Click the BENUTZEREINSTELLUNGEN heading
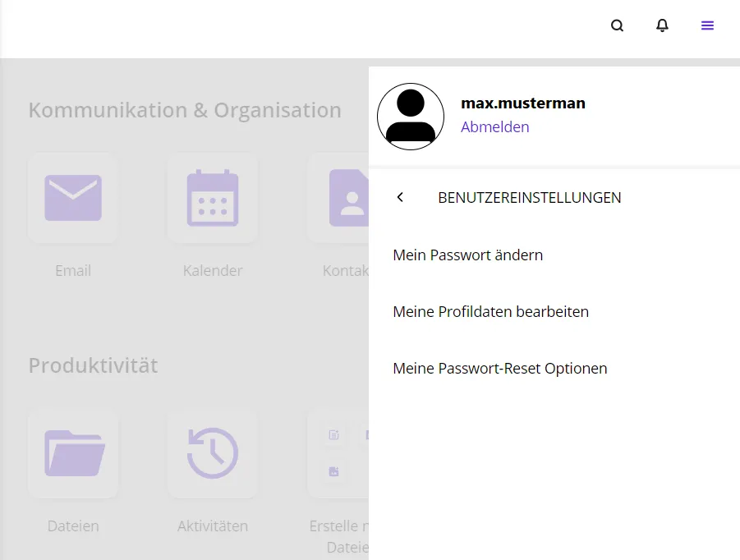 pos(530,197)
